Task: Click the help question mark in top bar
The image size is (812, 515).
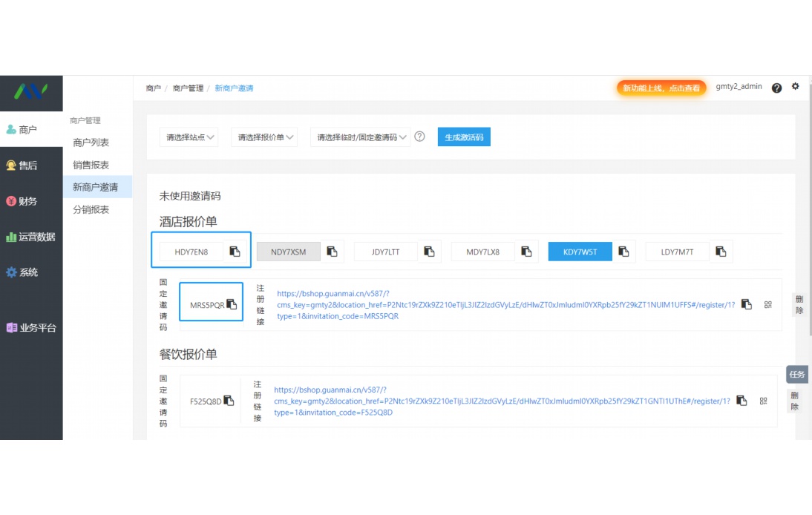Action: (776, 88)
